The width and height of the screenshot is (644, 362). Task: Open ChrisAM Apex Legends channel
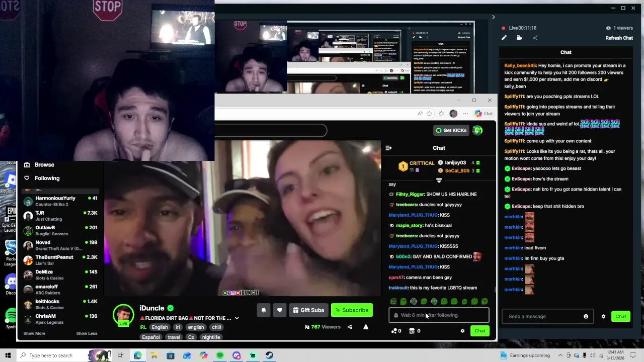(60, 319)
